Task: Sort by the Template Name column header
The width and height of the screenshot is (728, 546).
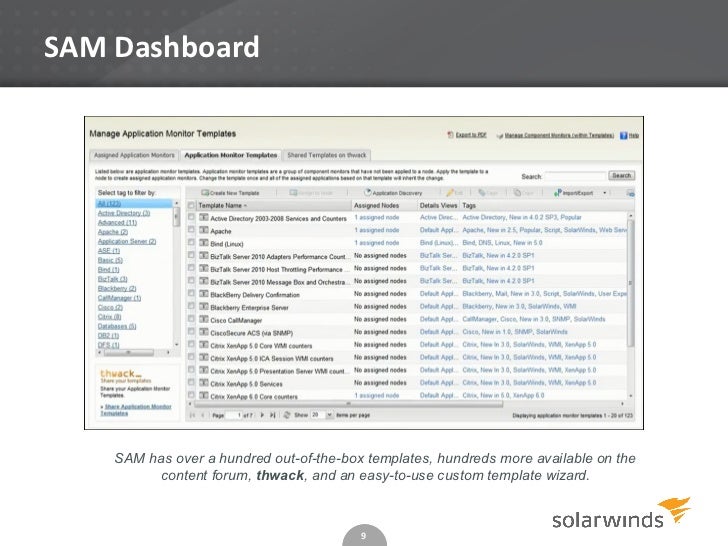Action: click(x=273, y=205)
